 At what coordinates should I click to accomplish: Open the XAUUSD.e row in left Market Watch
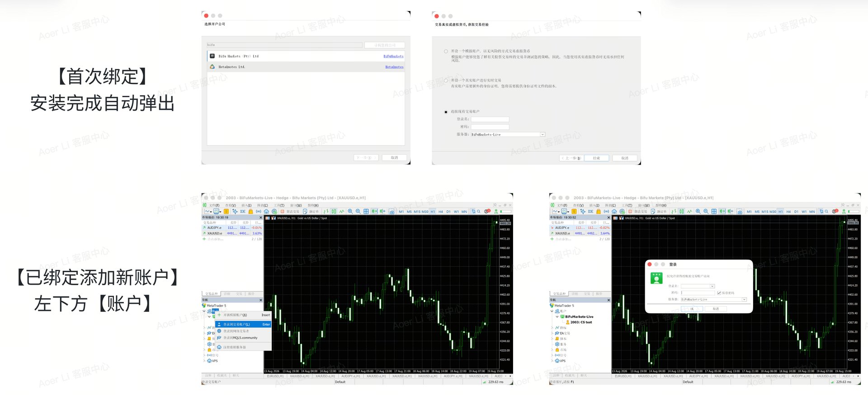click(x=232, y=233)
